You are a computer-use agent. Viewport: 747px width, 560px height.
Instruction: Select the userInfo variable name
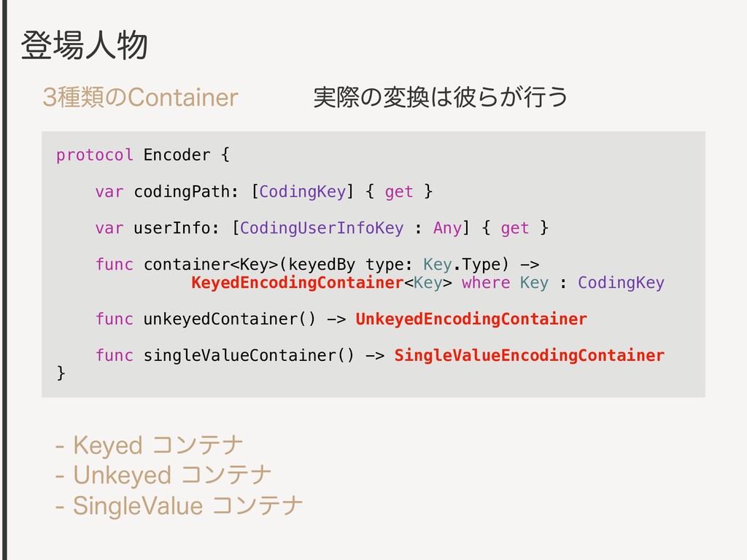pos(171,228)
